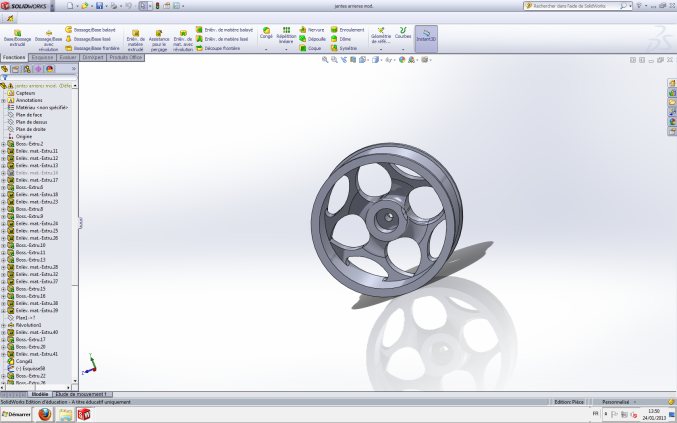Click the New document icon
The image size is (677, 423).
(x=70, y=6)
